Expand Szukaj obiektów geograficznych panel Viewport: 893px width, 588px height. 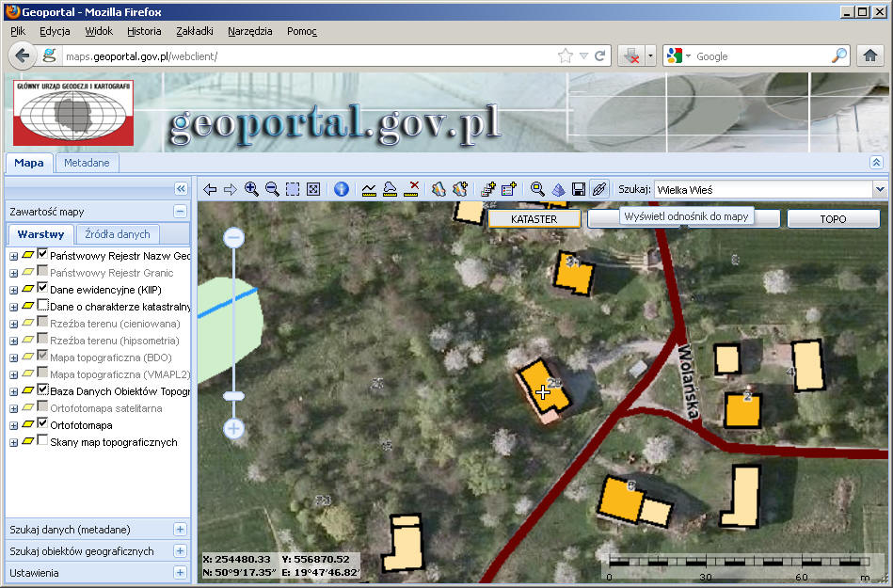click(180, 551)
